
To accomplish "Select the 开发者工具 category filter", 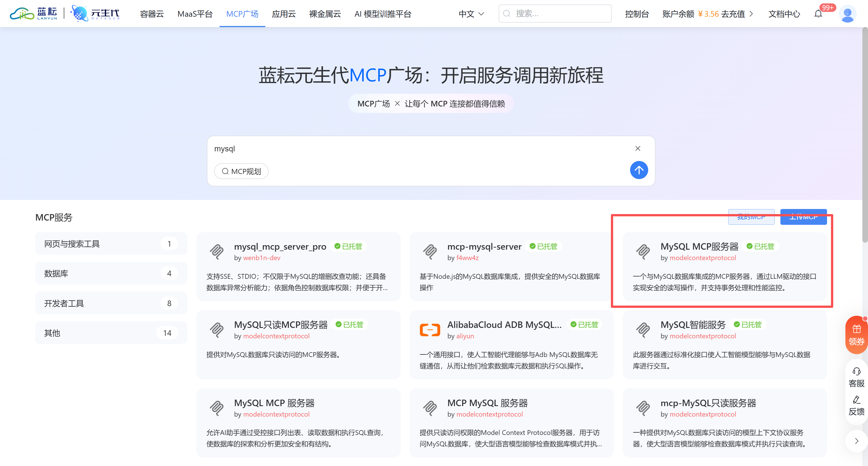I will (x=111, y=303).
